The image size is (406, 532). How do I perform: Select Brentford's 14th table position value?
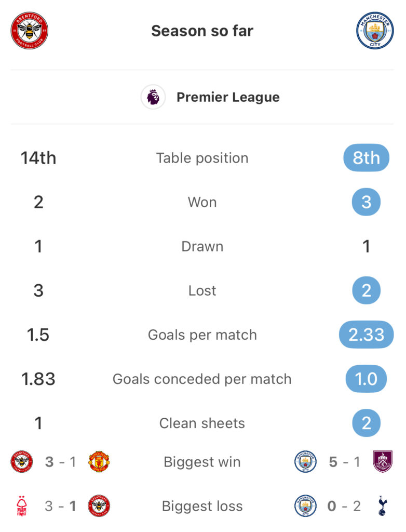tap(38, 158)
